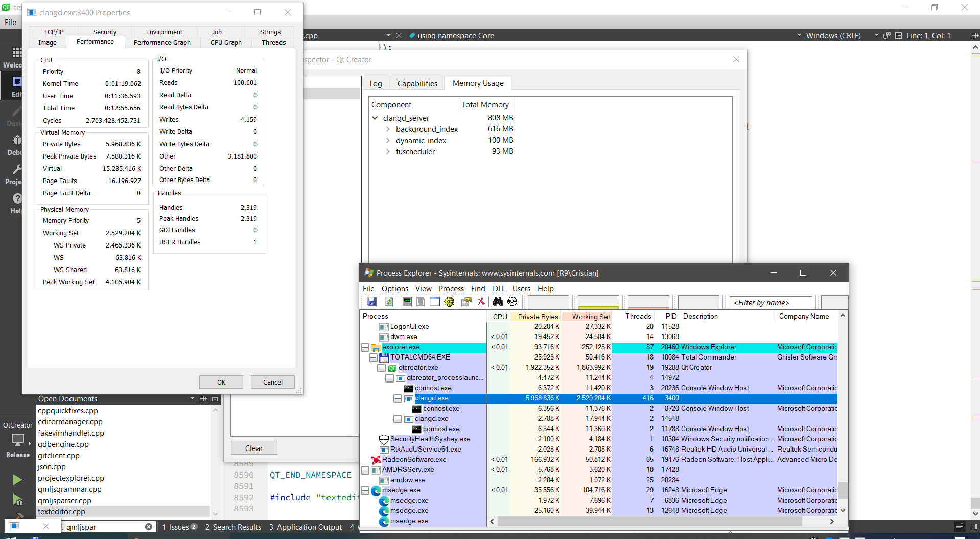Close the Open Documents side pane
The image size is (980, 539).
(x=215, y=399)
